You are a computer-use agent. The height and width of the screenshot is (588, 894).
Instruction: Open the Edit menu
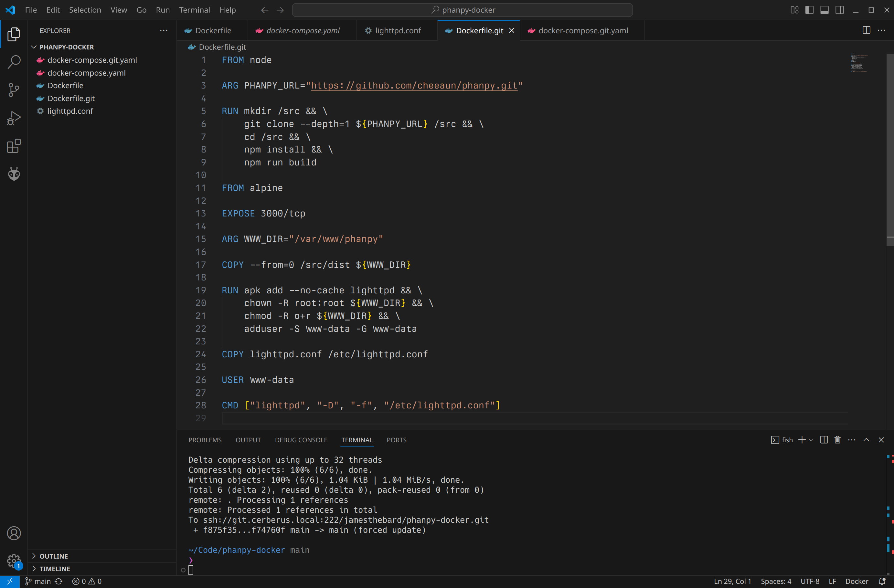tap(53, 10)
